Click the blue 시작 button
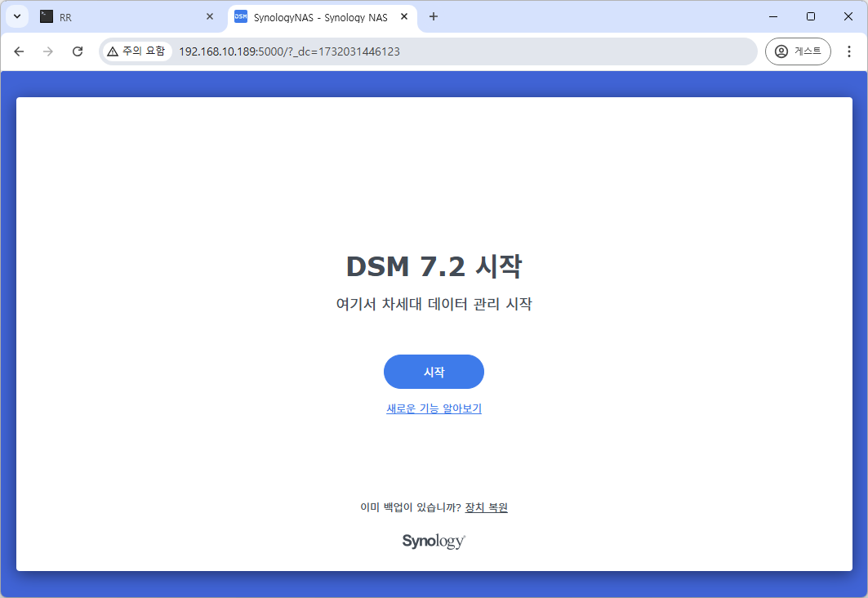Screen dimensions: 868x598 [434, 372]
